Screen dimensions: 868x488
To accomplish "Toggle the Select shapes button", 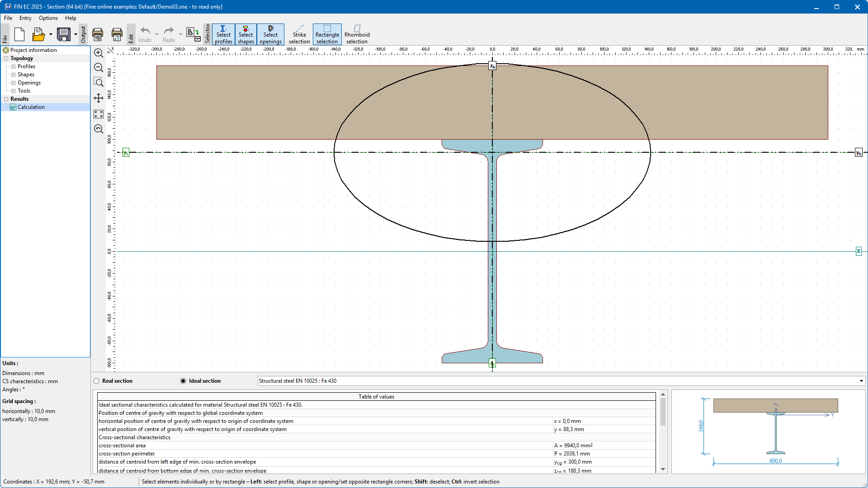I will [245, 34].
